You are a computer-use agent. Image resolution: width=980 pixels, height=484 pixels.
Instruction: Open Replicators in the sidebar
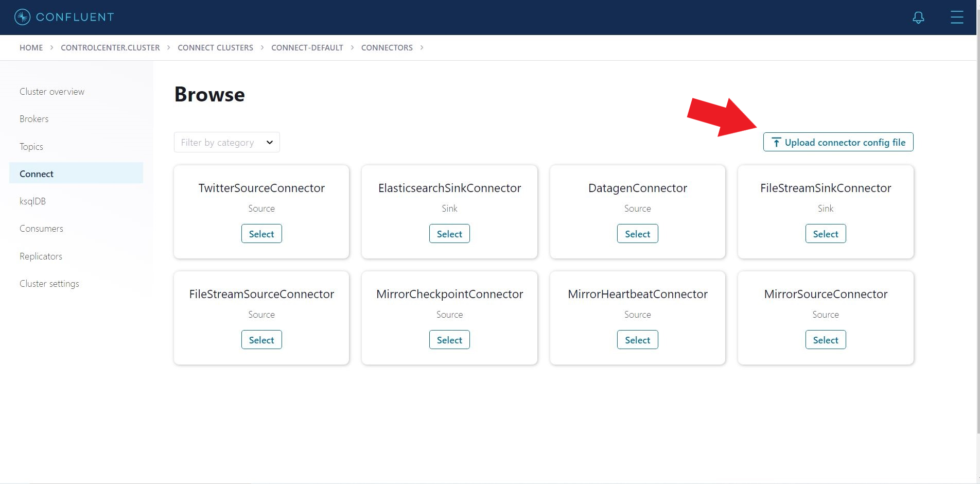(x=41, y=256)
